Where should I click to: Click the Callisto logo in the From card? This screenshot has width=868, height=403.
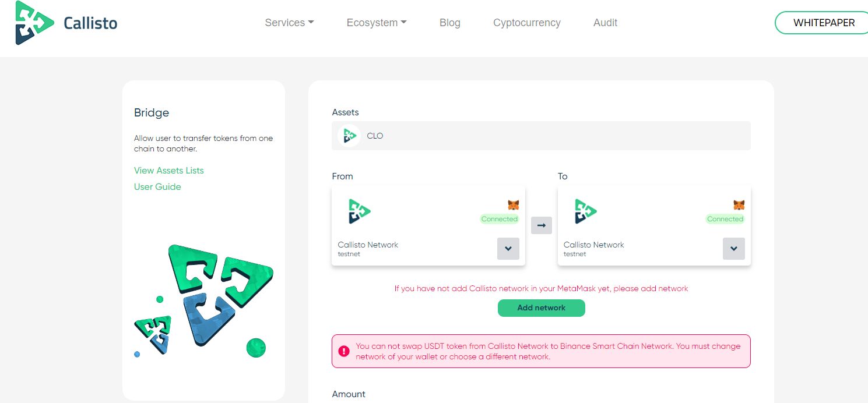(360, 211)
